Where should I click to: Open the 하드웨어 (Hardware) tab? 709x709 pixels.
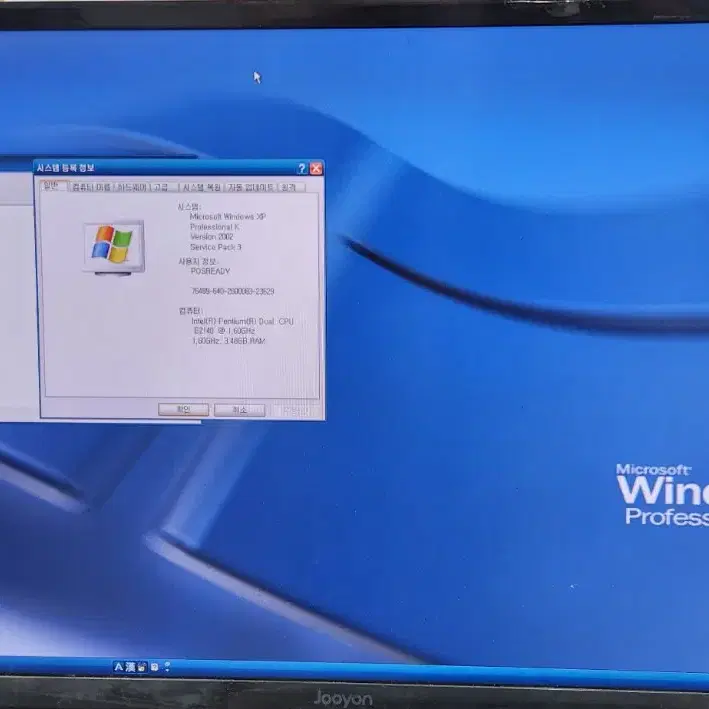[132, 187]
